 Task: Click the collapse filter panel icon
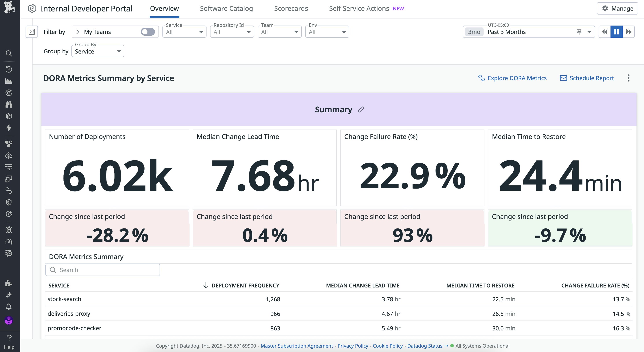click(x=32, y=32)
